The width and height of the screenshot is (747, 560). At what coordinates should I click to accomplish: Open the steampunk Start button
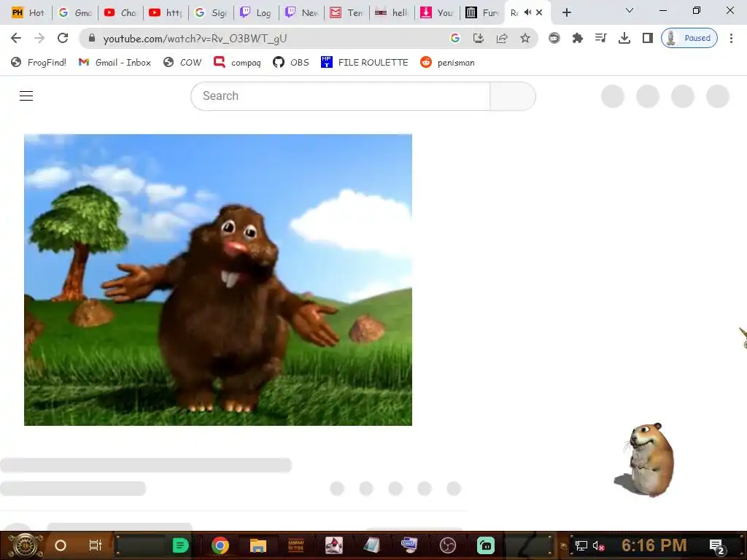(x=25, y=545)
